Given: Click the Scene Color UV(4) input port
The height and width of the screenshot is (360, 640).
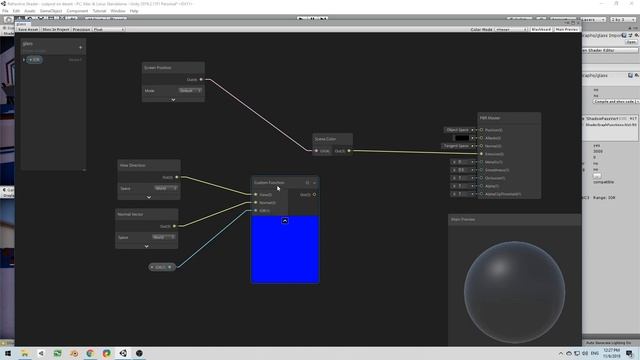Looking at the screenshot, I should point(316,151).
